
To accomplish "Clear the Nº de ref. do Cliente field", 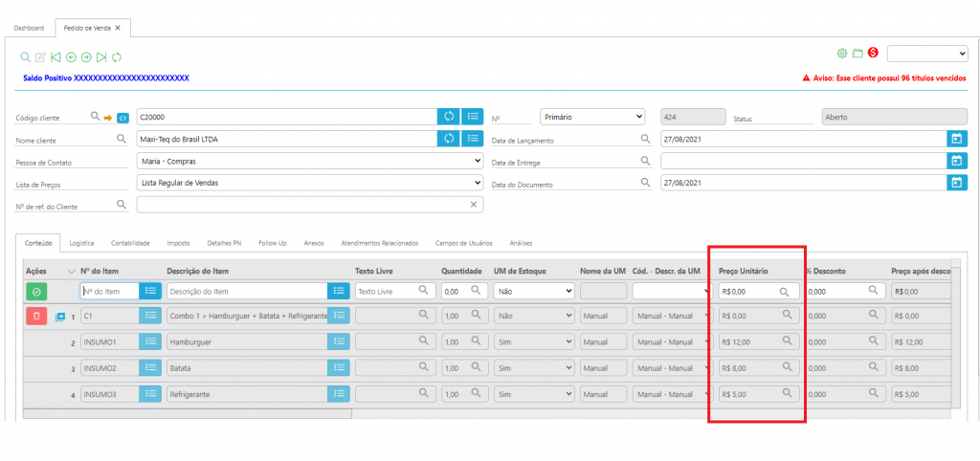I will coord(473,205).
